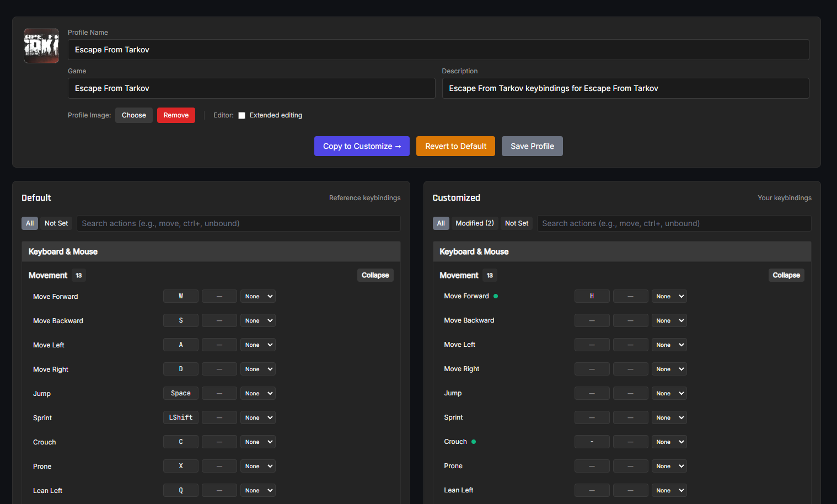
Task: Open modifier dropdown for Default Move Forward
Action: coord(258,296)
